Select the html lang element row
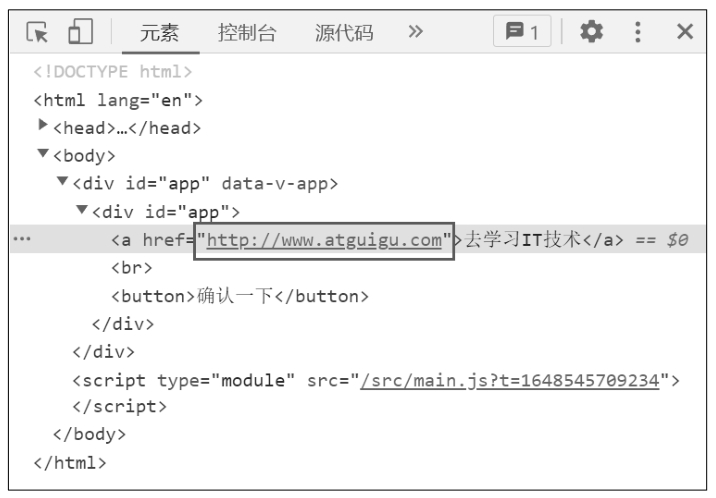716x498 pixels. [118, 100]
